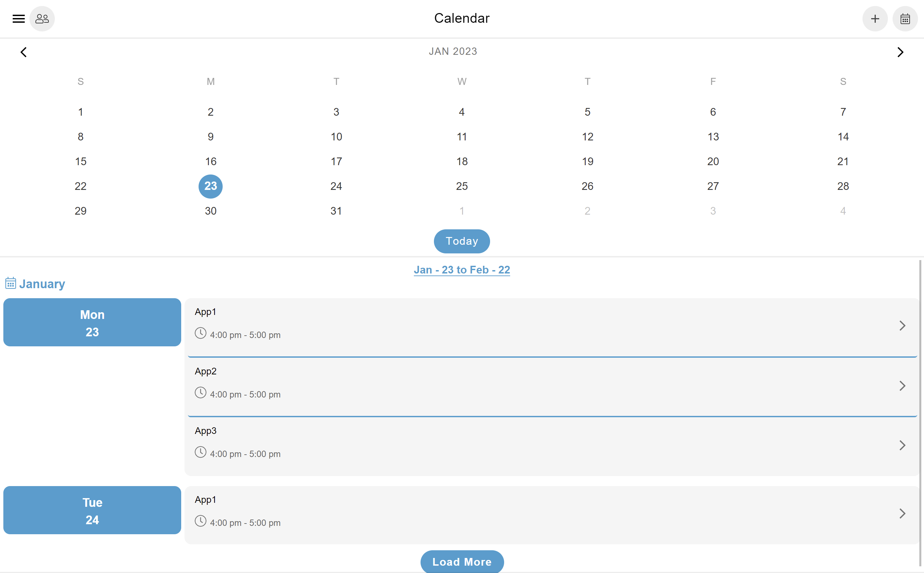Click the Today button
924x573 pixels.
462,241
